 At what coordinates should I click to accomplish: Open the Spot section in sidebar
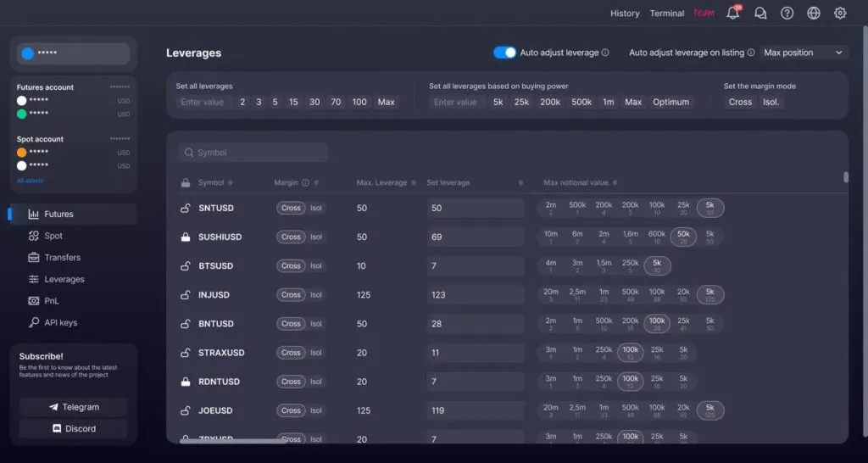click(x=53, y=236)
